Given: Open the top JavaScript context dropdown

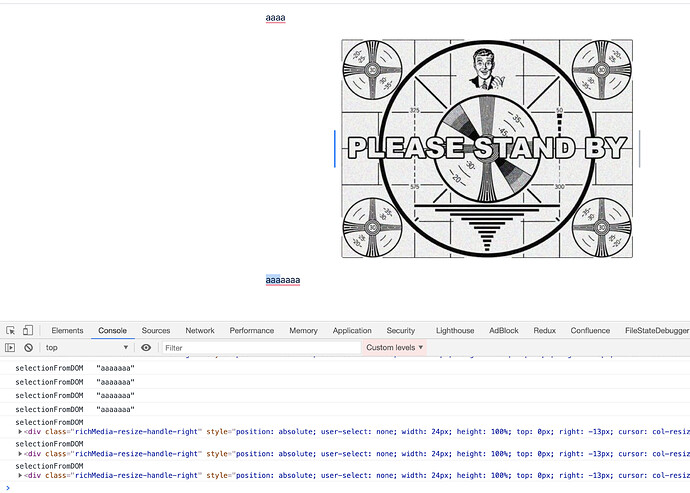Looking at the screenshot, I should click(87, 348).
